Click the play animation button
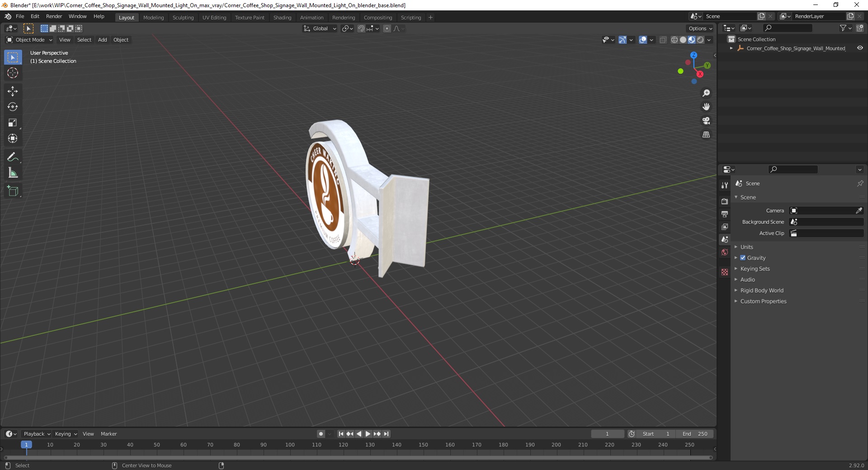The height and width of the screenshot is (470, 868). coord(368,434)
